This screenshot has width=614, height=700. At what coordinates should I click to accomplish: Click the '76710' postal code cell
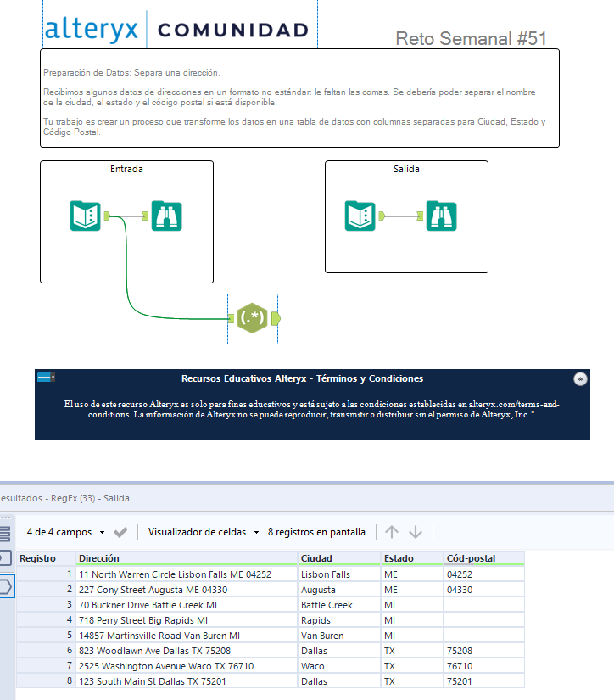(x=484, y=666)
